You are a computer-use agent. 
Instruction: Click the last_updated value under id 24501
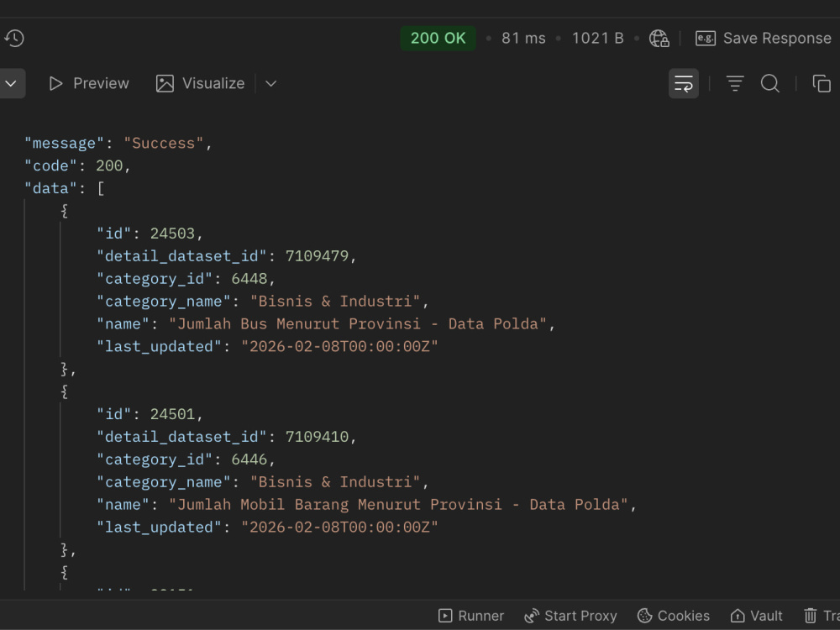click(339, 527)
